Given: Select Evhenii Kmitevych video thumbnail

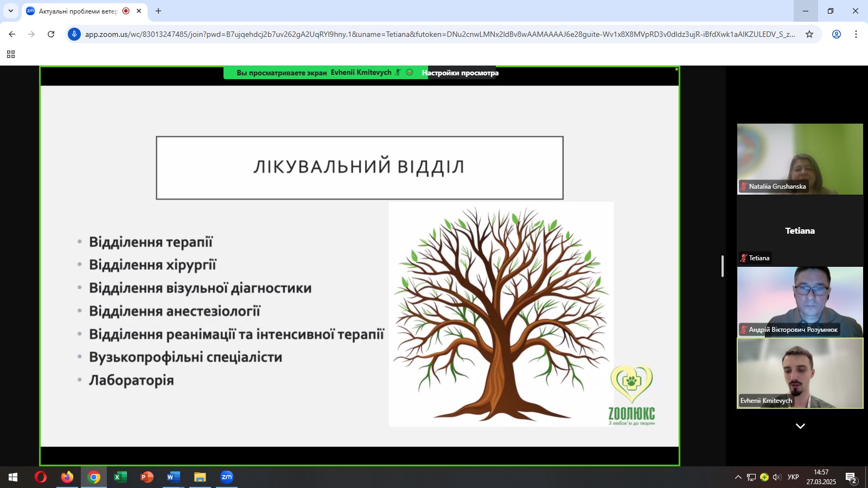Looking at the screenshot, I should (800, 374).
